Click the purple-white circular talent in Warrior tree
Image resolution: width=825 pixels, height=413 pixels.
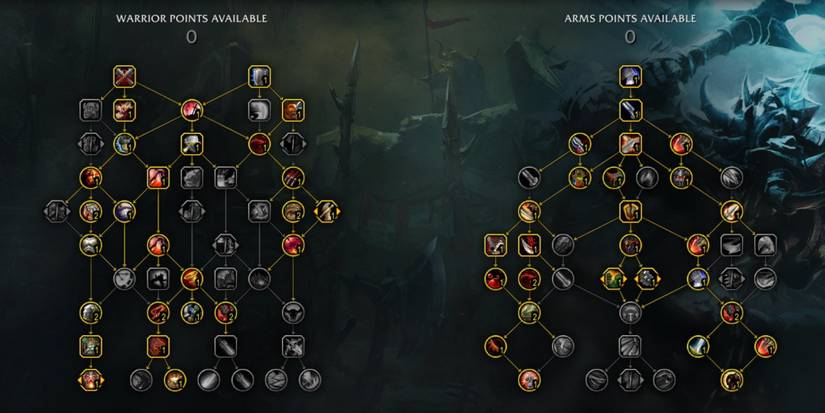click(x=124, y=211)
